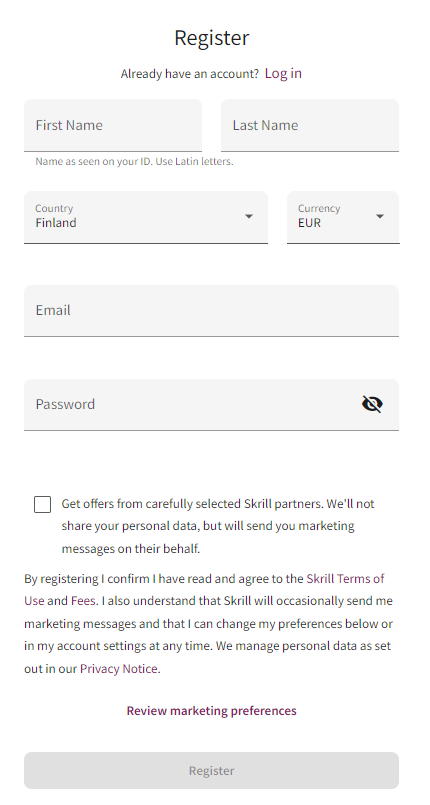Image resolution: width=430 pixels, height=805 pixels.
Task: Open the Fees link
Action: tap(82, 601)
